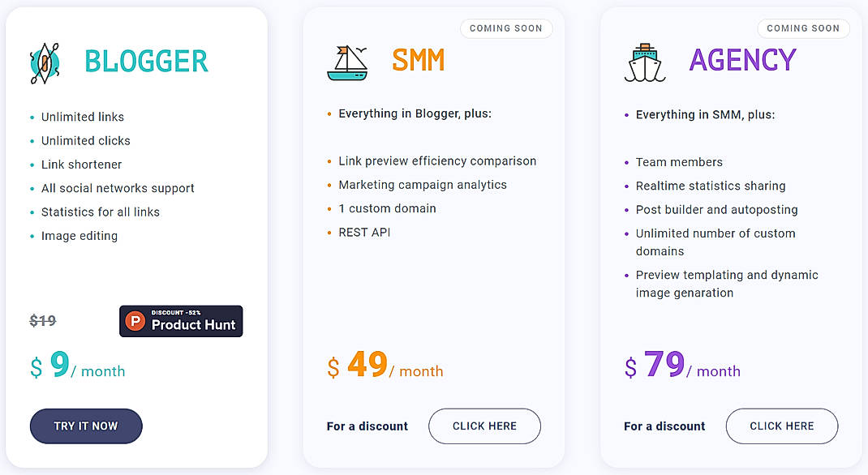The image size is (868, 475).
Task: Click the kayak icon on the Blogger plan
Action: (x=45, y=61)
